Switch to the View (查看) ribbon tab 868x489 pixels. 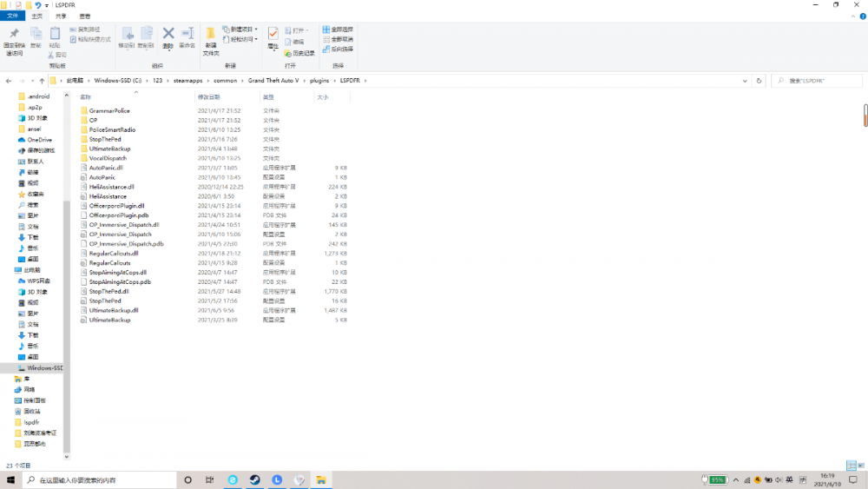[85, 16]
